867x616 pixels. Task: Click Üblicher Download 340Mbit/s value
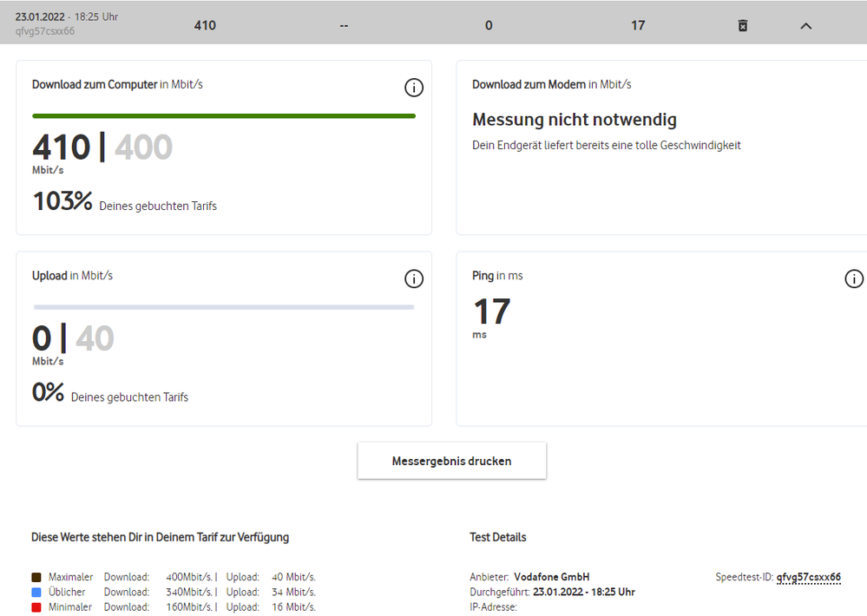coord(192,593)
